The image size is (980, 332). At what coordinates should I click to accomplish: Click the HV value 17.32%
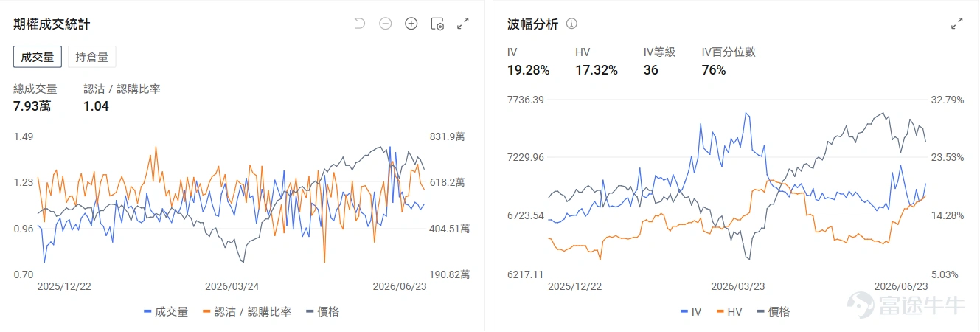pyautogui.click(x=597, y=70)
